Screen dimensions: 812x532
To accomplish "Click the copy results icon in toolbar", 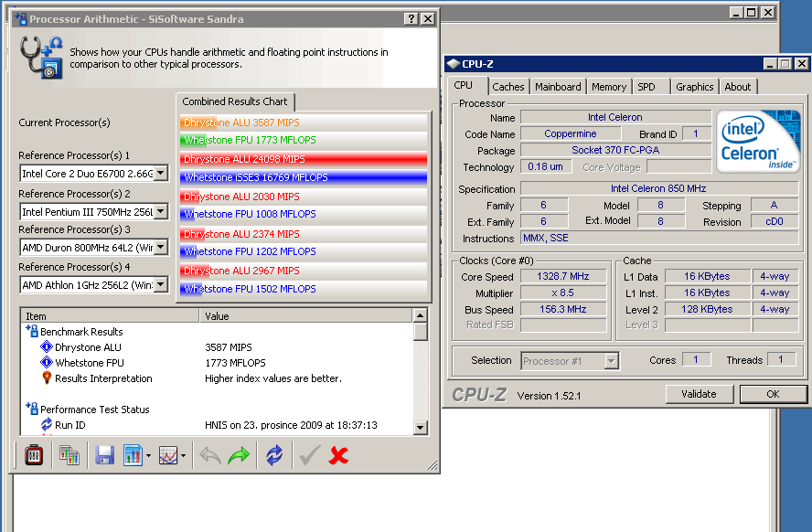I will click(x=69, y=454).
